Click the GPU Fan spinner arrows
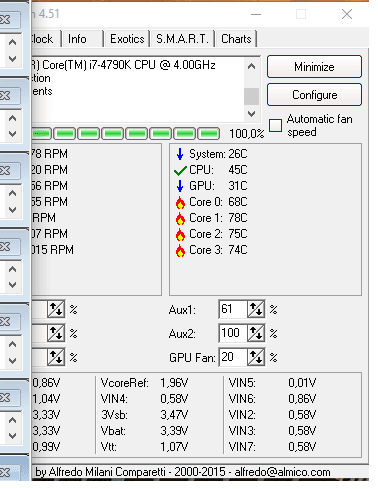The width and height of the screenshot is (378, 489). click(x=256, y=357)
